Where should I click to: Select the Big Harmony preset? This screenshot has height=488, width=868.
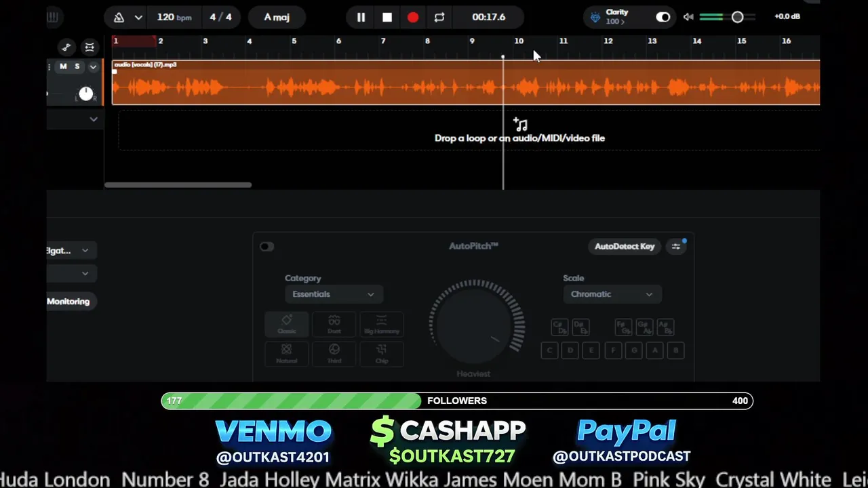pyautogui.click(x=382, y=324)
